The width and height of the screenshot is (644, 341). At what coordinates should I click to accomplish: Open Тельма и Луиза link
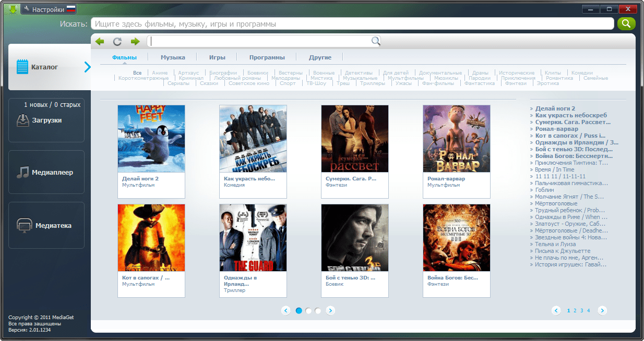(x=556, y=244)
